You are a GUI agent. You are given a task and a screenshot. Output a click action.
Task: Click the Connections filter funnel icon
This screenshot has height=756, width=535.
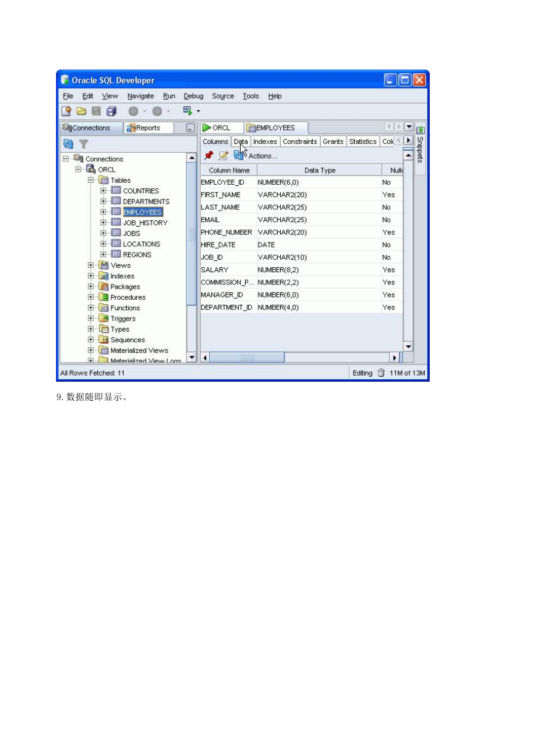coord(84,144)
